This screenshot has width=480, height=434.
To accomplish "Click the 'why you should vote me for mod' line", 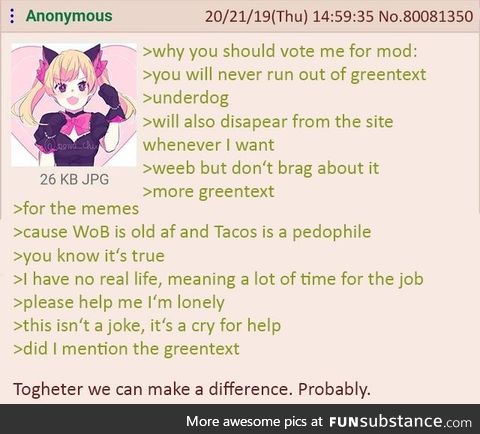I will [x=280, y=52].
